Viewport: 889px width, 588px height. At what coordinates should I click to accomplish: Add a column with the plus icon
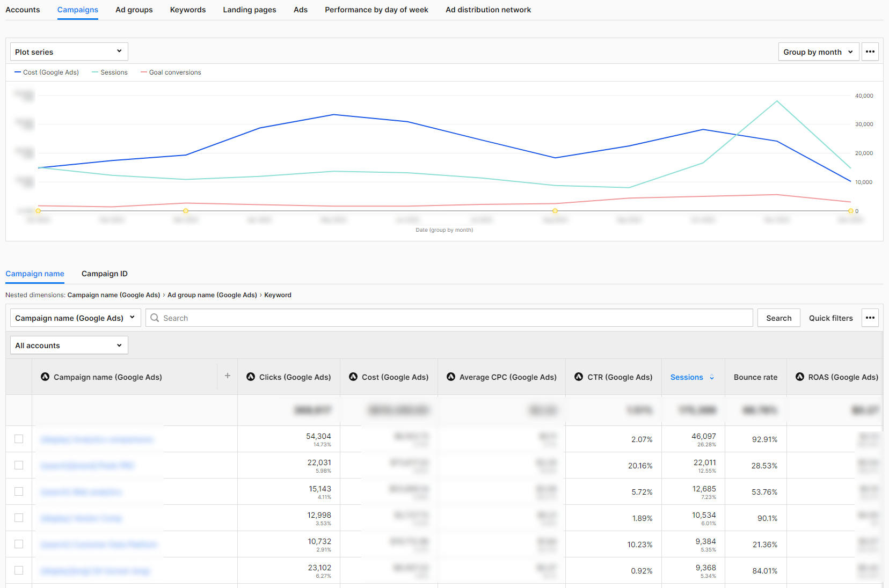pyautogui.click(x=228, y=376)
